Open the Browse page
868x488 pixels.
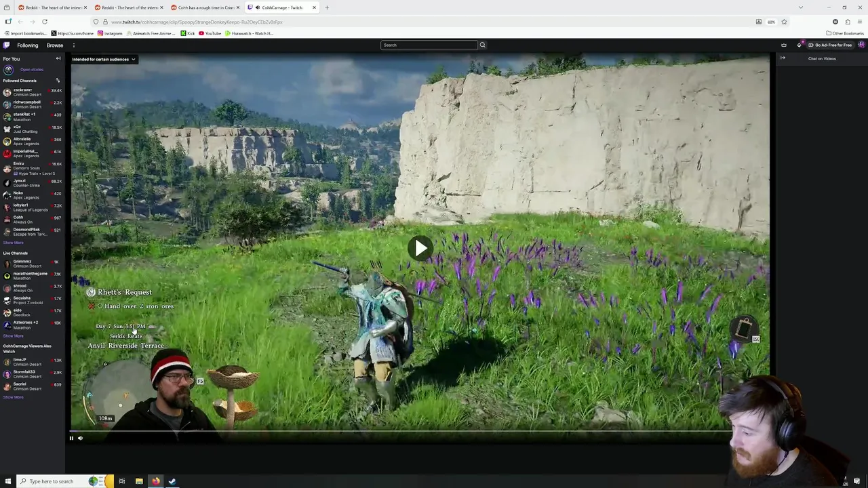point(55,45)
